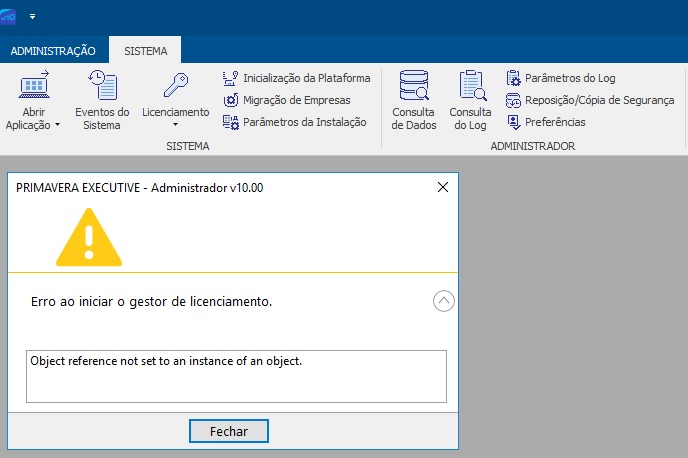This screenshot has height=458, width=688.
Task: Collapse error details with the chevron button
Action: pos(444,300)
